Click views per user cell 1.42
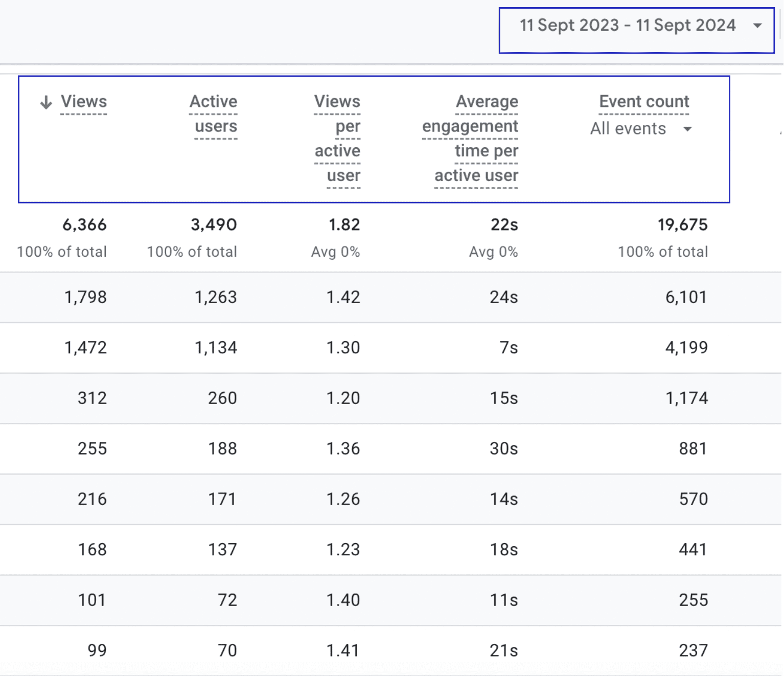This screenshot has width=784, height=676. (343, 297)
